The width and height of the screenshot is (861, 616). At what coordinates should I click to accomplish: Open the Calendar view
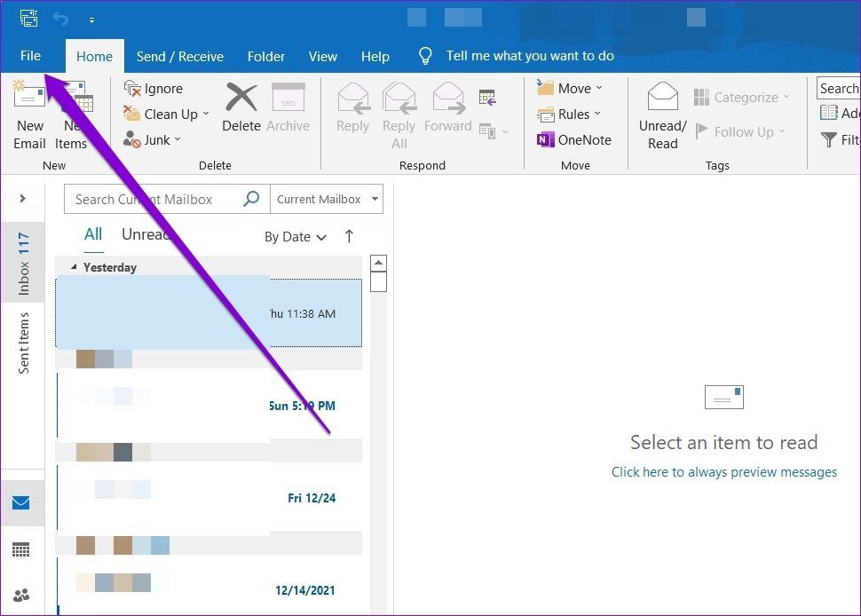pos(22,549)
